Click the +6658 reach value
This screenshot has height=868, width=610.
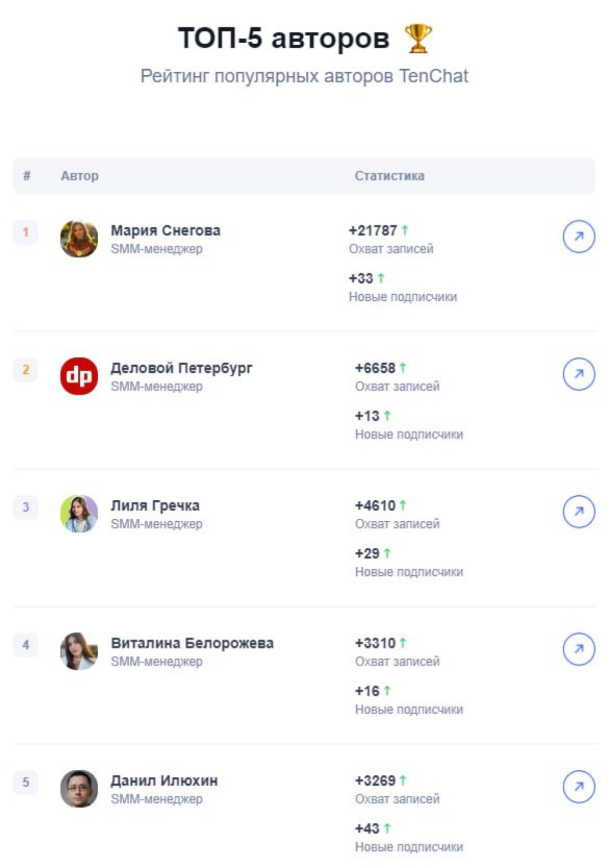click(375, 368)
